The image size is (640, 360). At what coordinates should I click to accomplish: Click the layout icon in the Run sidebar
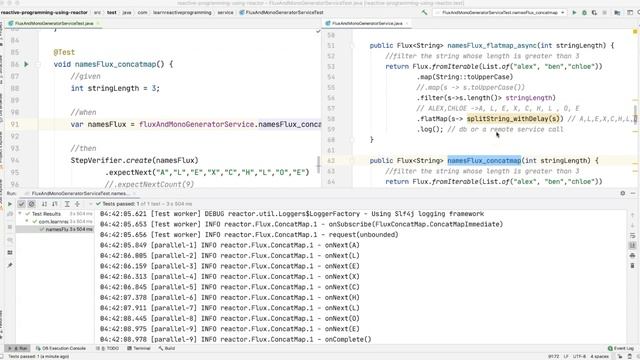10,253
